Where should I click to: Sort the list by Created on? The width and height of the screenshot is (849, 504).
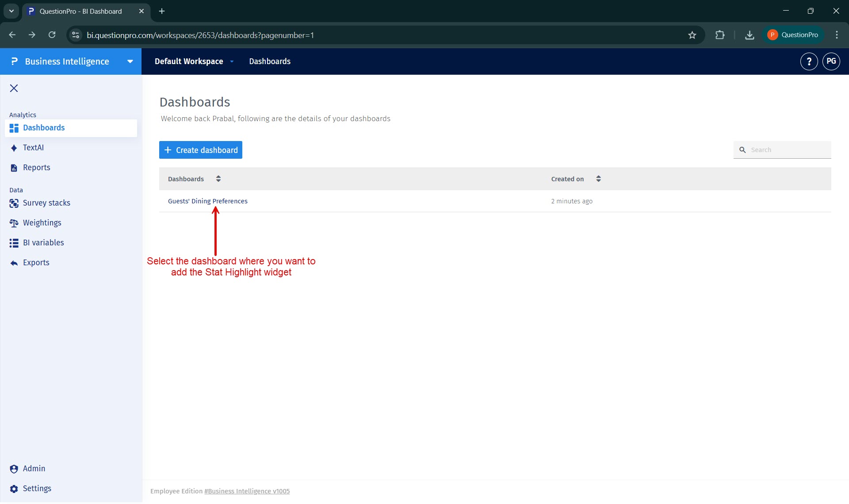tap(598, 179)
